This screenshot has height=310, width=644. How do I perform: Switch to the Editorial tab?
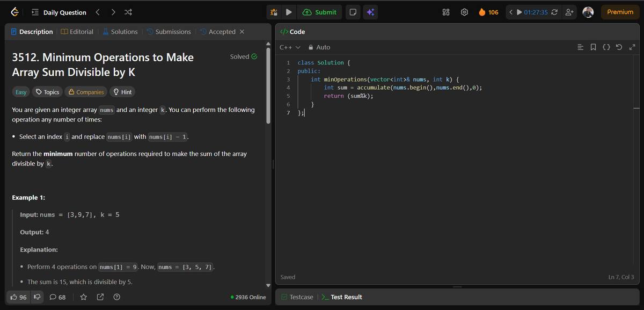point(77,32)
